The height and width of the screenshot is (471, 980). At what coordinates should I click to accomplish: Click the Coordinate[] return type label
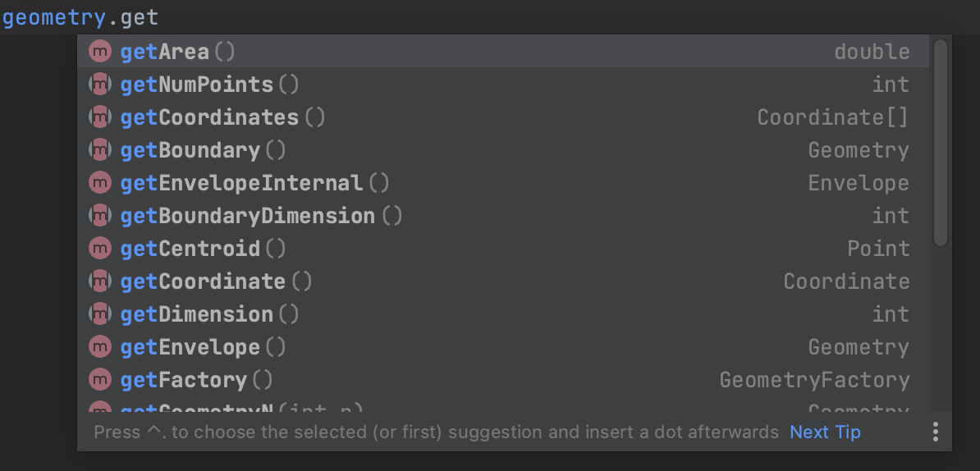coord(833,117)
